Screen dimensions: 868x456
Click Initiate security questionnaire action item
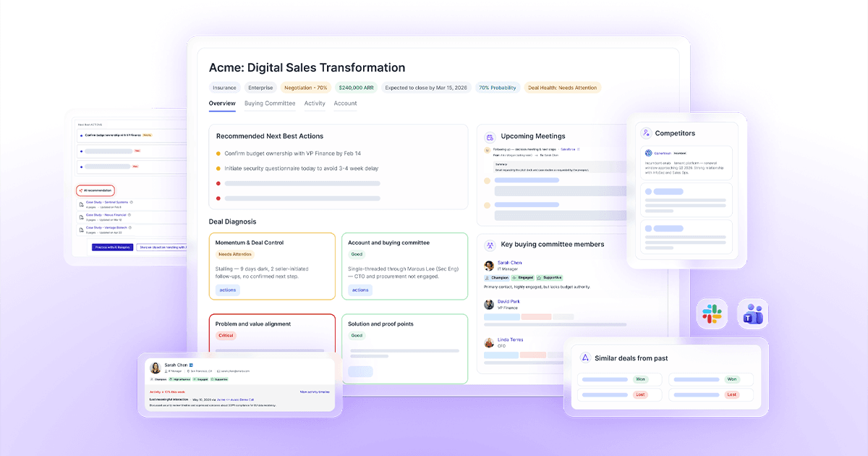coord(301,168)
